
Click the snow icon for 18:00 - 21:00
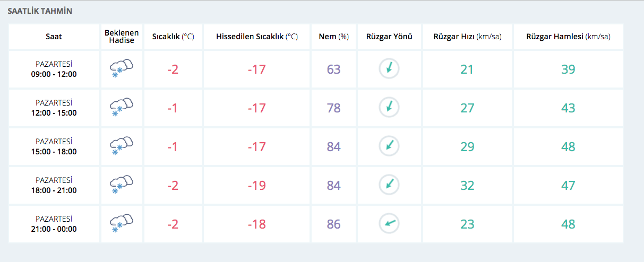[x=121, y=185]
